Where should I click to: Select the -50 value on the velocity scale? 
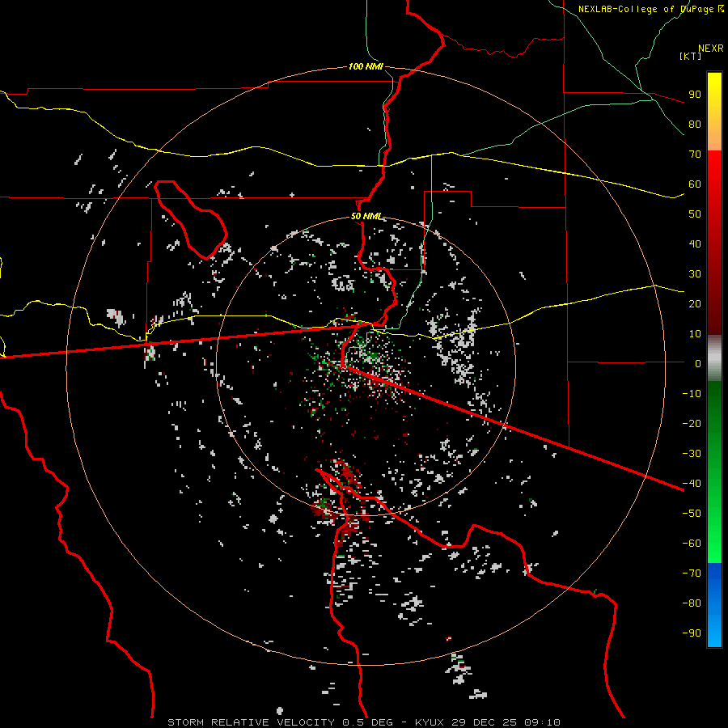click(x=692, y=513)
